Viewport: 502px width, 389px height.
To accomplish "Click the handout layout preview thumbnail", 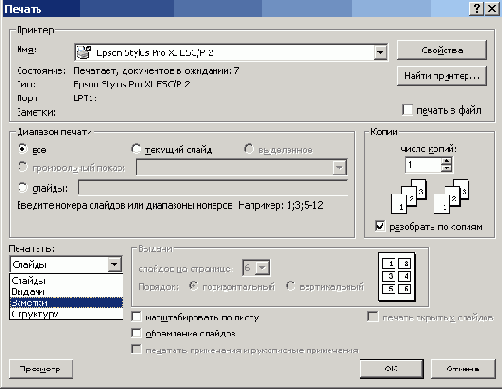I will [x=397, y=276].
